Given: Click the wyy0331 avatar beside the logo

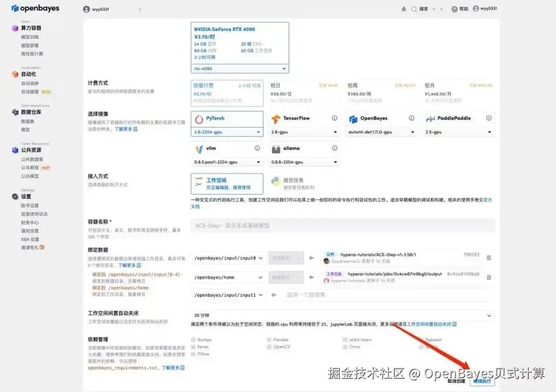Looking at the screenshot, I should pyautogui.click(x=86, y=9).
